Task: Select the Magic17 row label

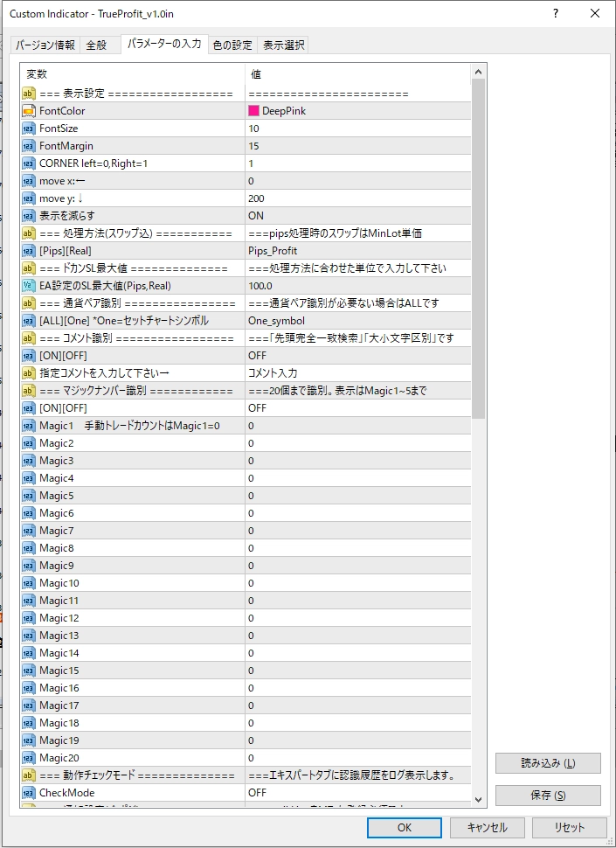Action: [59, 706]
